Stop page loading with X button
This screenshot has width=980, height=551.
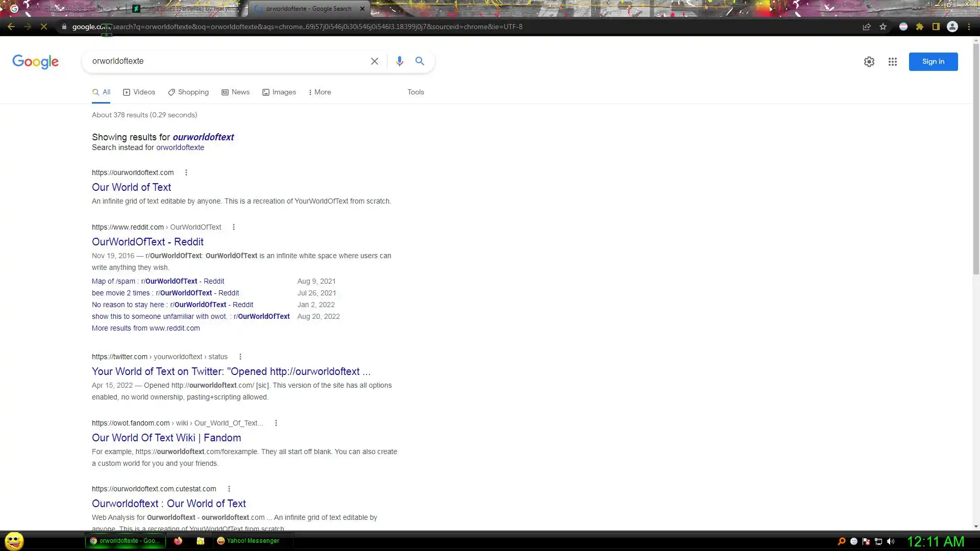(x=44, y=27)
